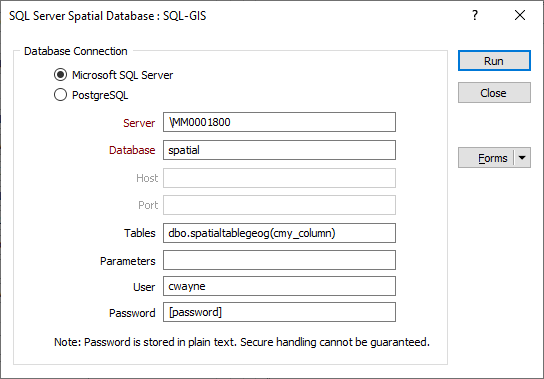
Task: Click the Password label
Action: pos(132,313)
